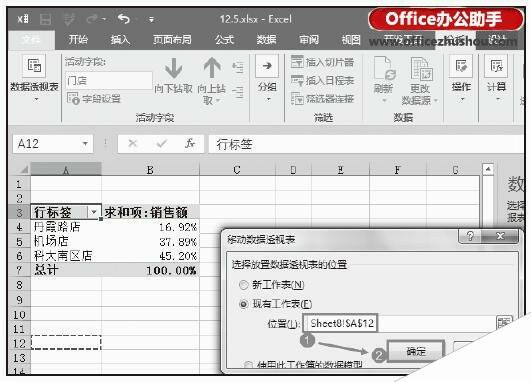Expand the Name Box dropdown arrow
This screenshot has width=531, height=382.
point(85,144)
